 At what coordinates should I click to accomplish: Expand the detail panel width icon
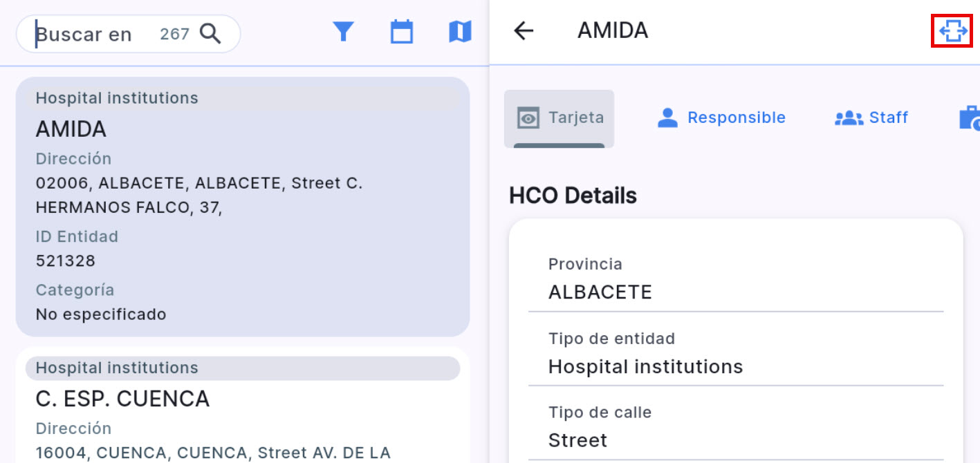pos(953,31)
